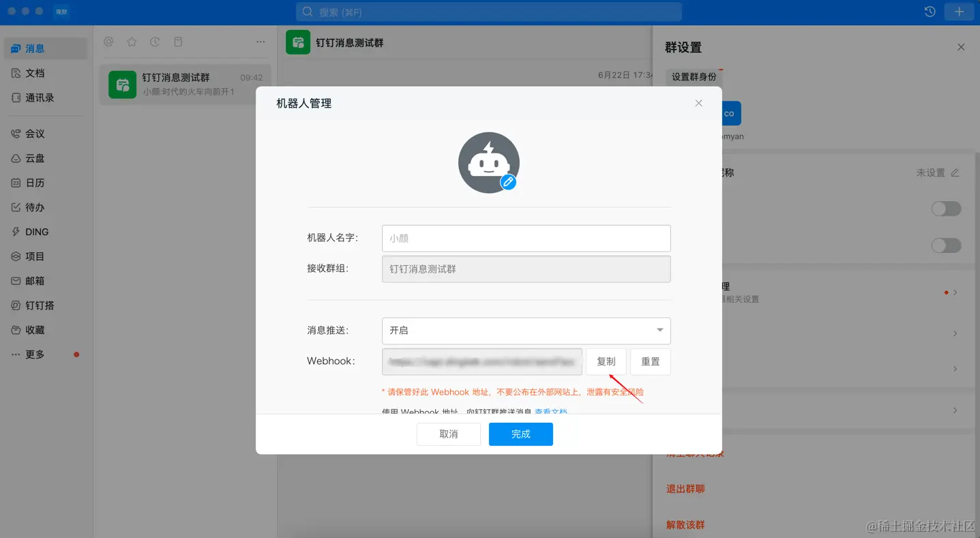Click the DING lightning icon in sidebar
The image size is (980, 538).
(x=16, y=232)
